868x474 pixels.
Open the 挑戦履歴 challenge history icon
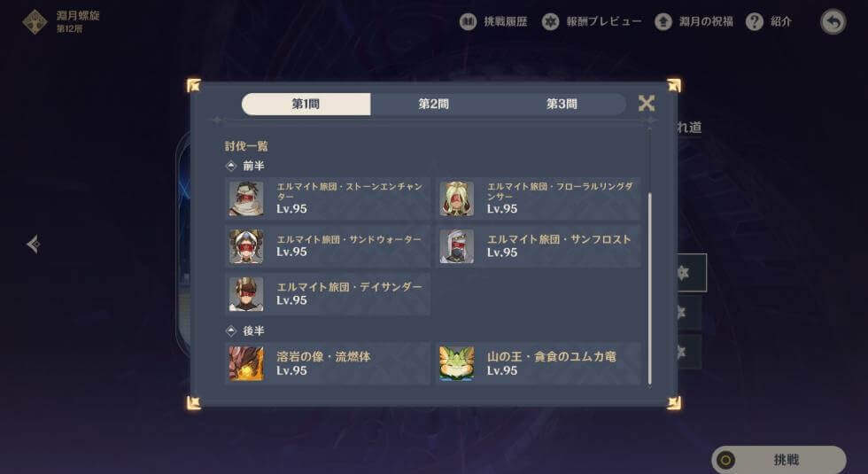[468, 21]
